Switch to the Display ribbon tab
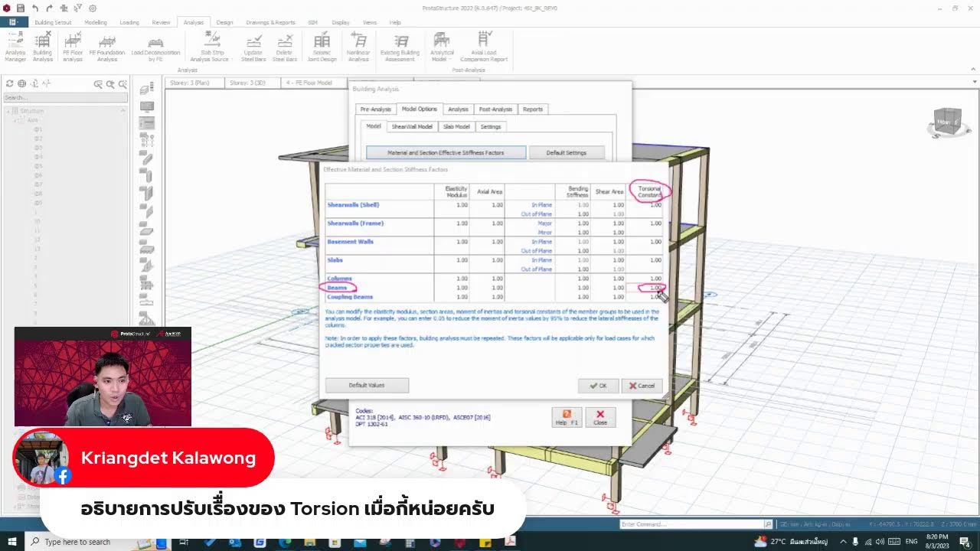980x551 pixels. click(341, 22)
